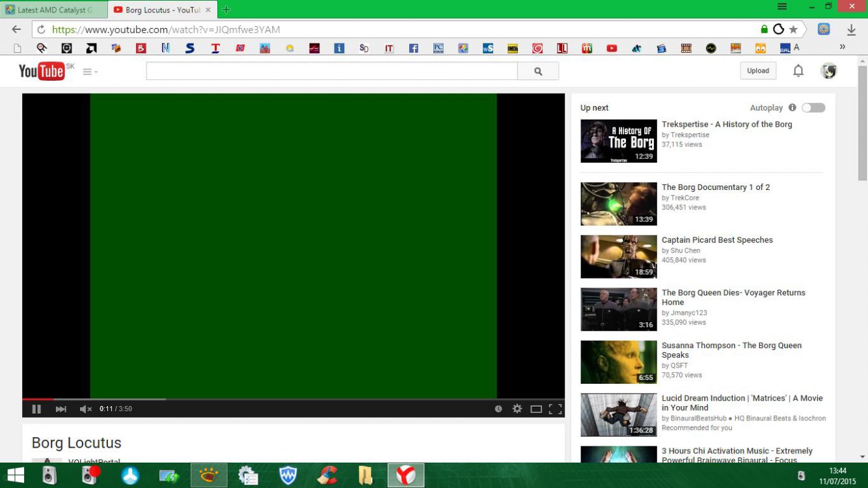Open 3 Hours Chi Activation Music link
The image size is (868, 488).
point(737,455)
